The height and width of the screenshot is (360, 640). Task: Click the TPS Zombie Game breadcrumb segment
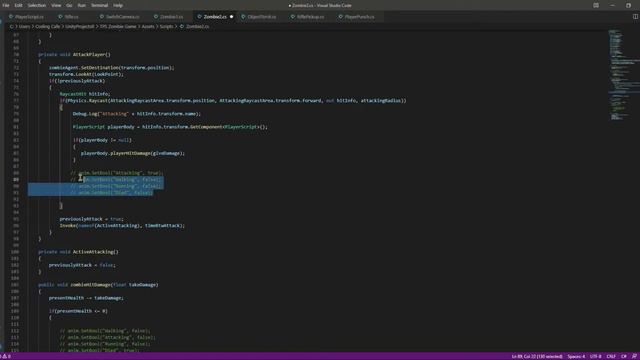point(118,27)
